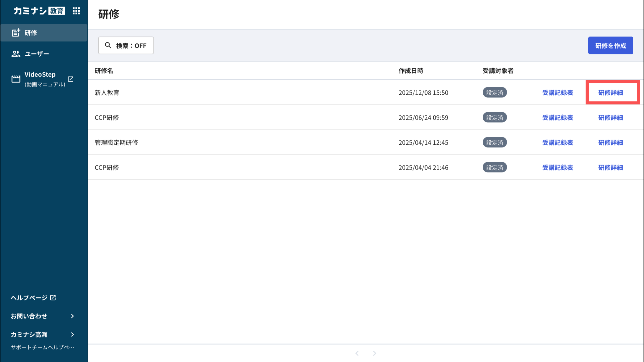Click the search magnifier icon
The height and width of the screenshot is (362, 644).
pos(108,45)
